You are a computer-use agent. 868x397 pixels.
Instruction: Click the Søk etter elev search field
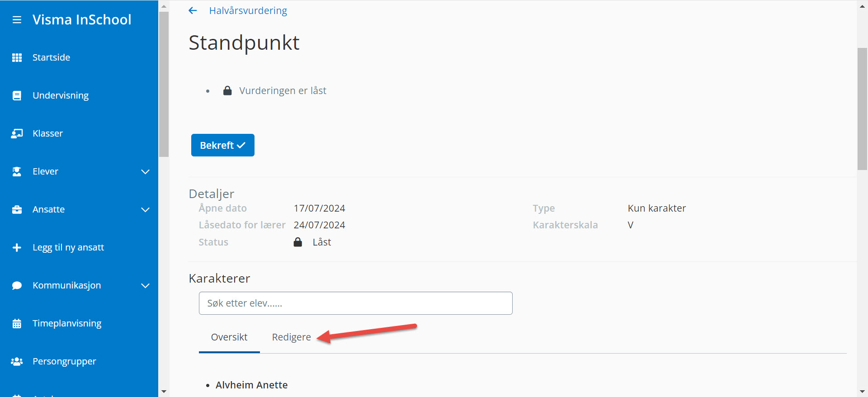pyautogui.click(x=355, y=303)
